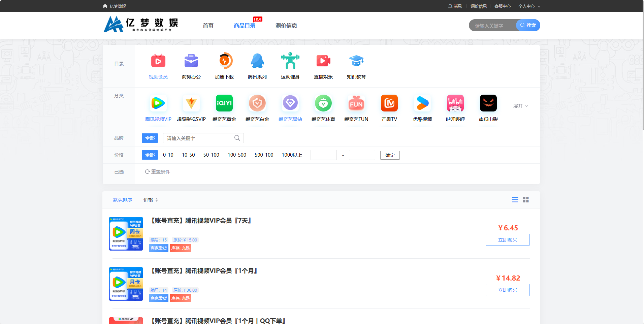This screenshot has width=644, height=324.
Task: Open the 直播娱乐 camera icon
Action: 323,61
